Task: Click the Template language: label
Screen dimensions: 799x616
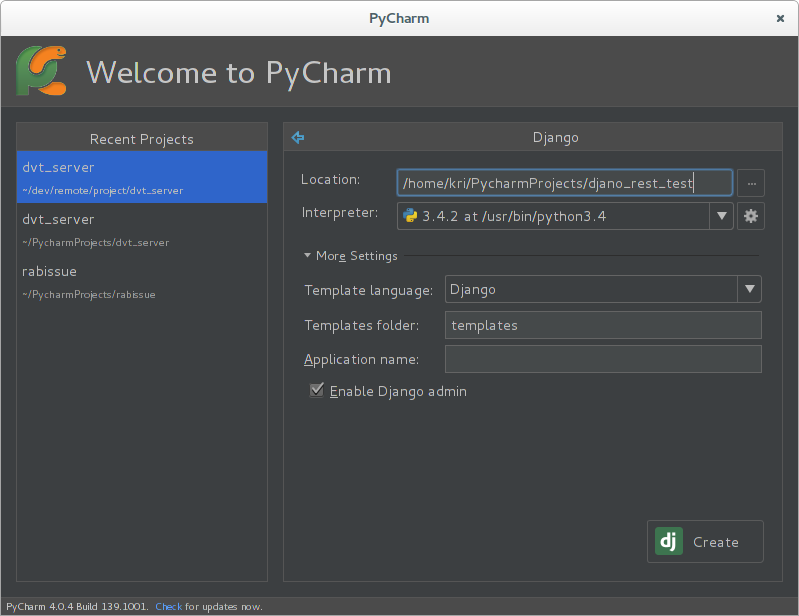Action: (368, 290)
